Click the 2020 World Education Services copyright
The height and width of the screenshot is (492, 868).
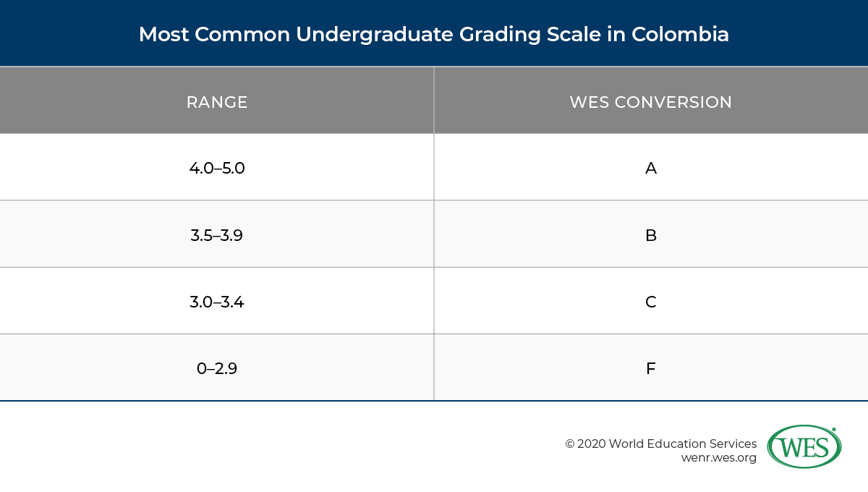pos(660,444)
